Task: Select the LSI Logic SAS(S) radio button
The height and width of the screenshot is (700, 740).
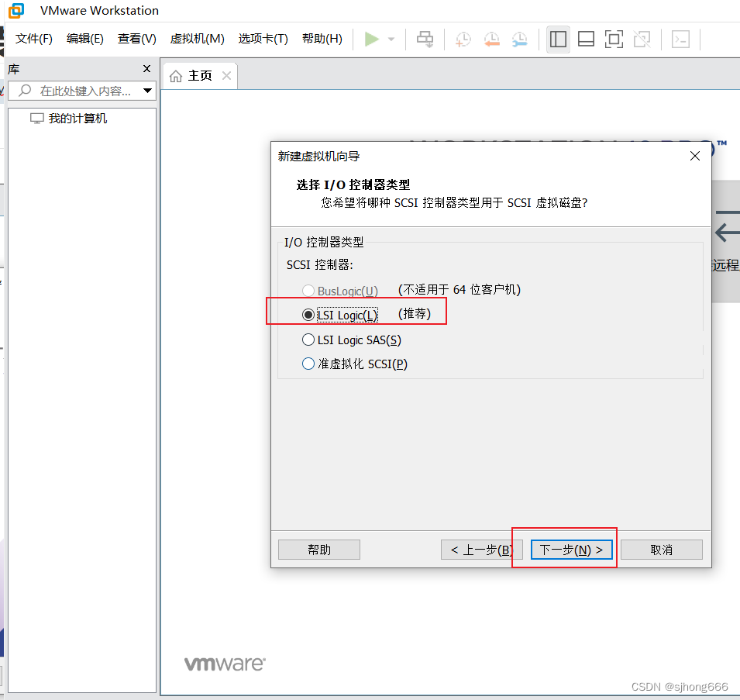Action: (308, 340)
